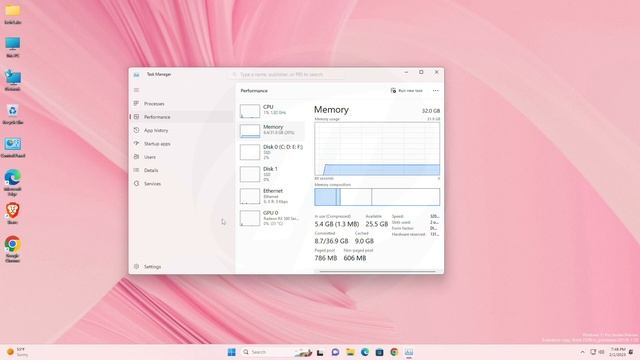640x360 pixels.
Task: Select the Memory performance item
Action: (x=271, y=131)
